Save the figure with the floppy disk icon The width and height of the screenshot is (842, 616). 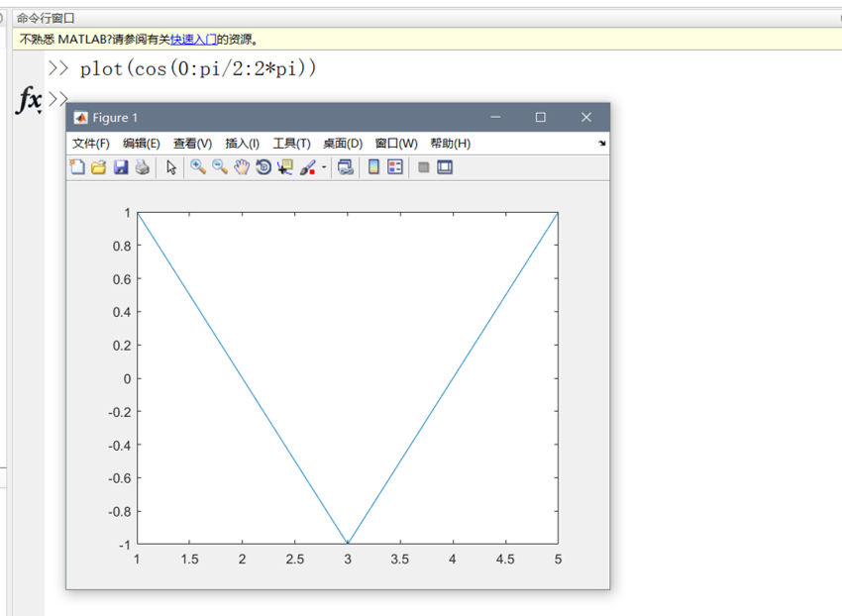pos(121,167)
